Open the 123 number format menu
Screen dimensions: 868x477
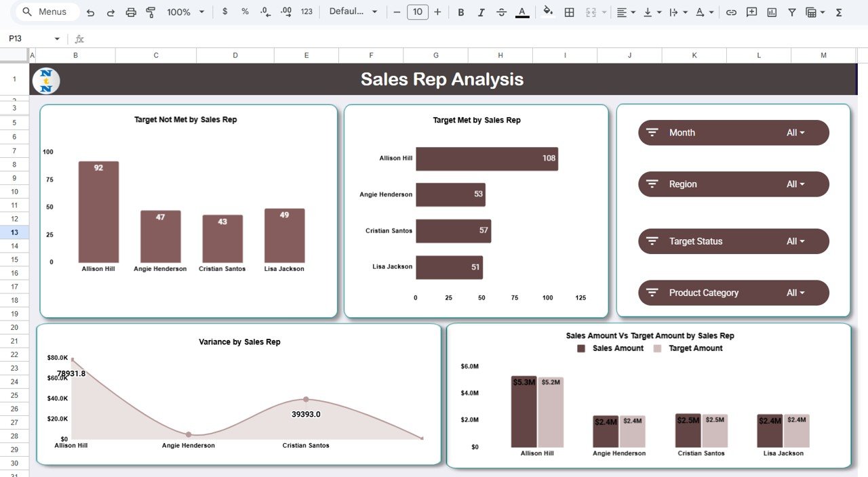pos(306,12)
